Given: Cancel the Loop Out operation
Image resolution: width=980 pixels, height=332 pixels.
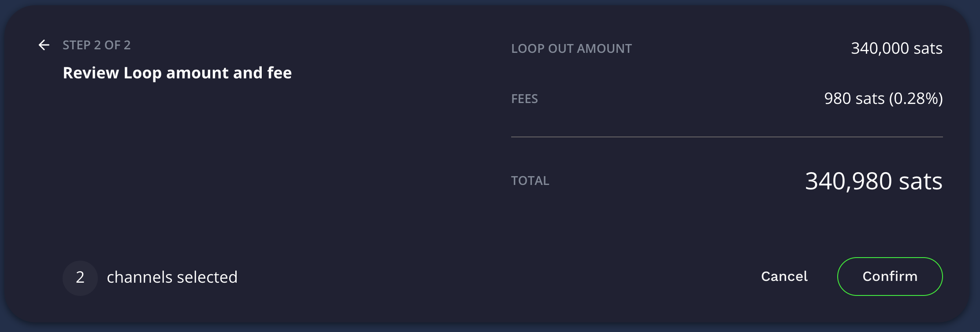Looking at the screenshot, I should click(x=784, y=277).
